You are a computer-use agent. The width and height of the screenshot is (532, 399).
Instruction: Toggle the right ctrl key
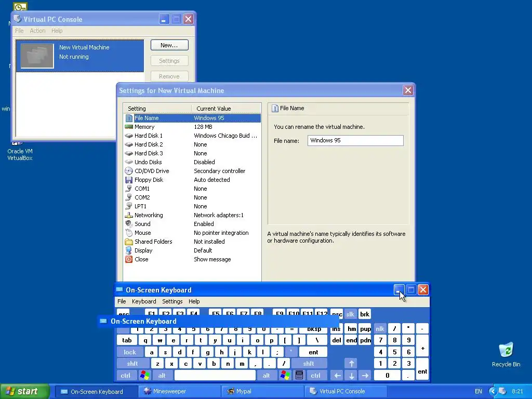pos(315,375)
